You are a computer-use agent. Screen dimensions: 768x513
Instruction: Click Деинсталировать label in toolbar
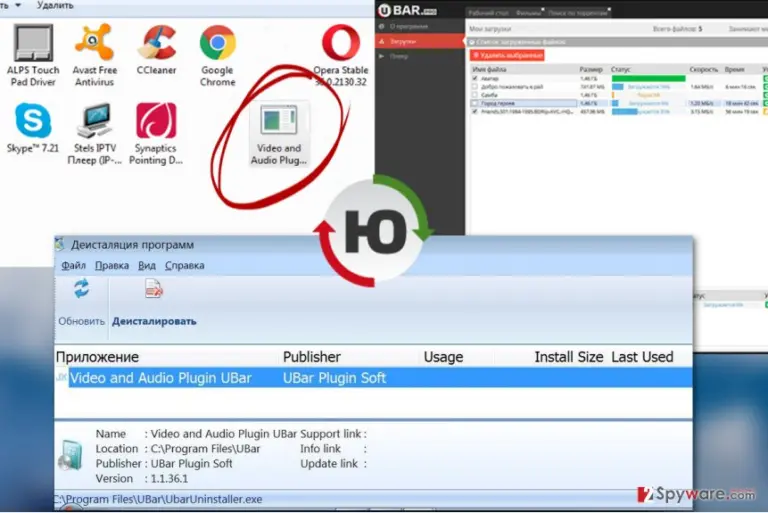point(154,321)
